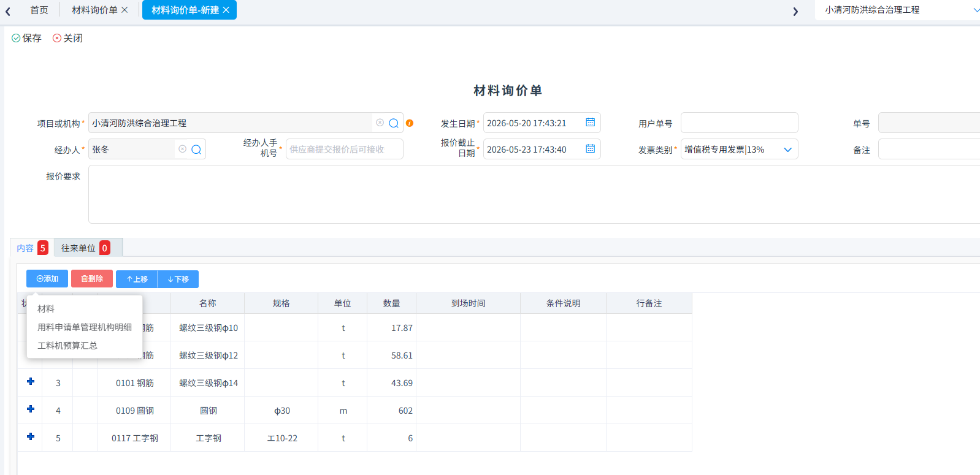Click the 报价要求 text area
Image resolution: width=980 pixels, height=475 pixels.
click(534, 194)
